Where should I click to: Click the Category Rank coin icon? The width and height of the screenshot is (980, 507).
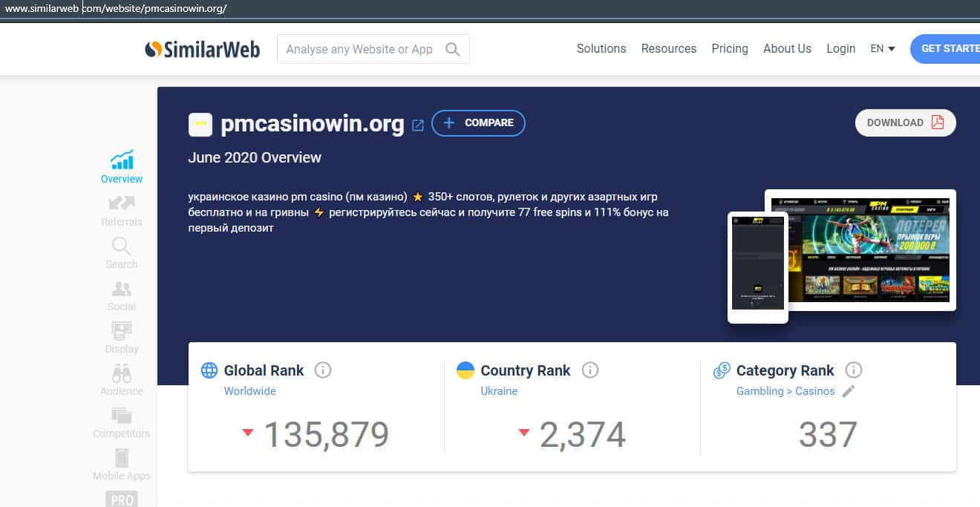pos(722,370)
